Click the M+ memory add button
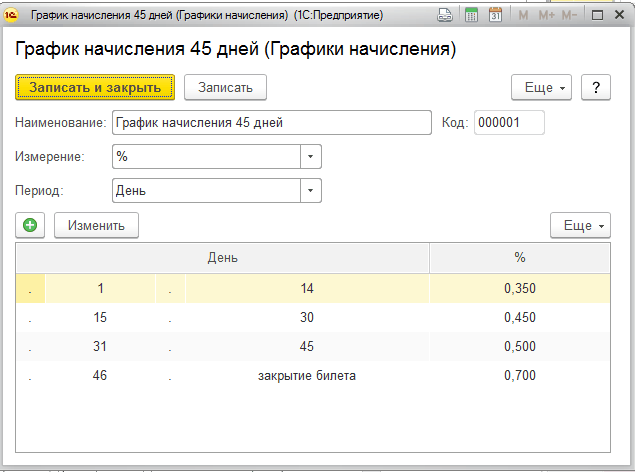 pyautogui.click(x=547, y=15)
